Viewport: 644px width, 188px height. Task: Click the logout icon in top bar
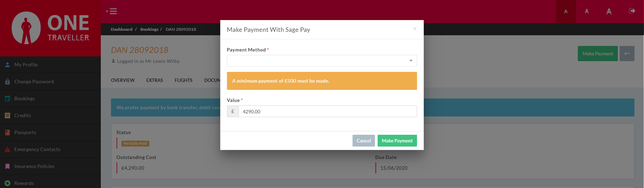[632, 11]
